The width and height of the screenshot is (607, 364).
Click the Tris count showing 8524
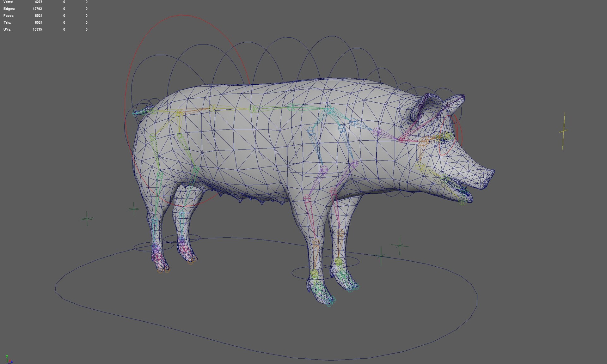(x=38, y=22)
